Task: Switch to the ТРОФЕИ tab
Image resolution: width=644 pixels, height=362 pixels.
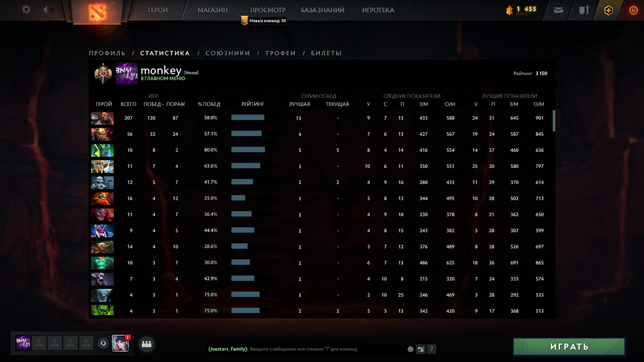Action: click(280, 53)
